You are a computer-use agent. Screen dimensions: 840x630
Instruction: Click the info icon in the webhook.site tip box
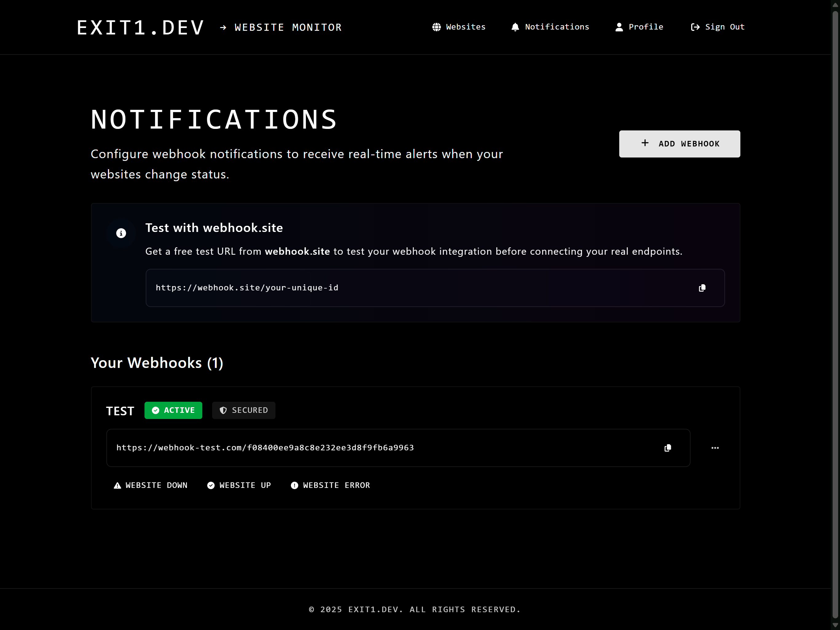(121, 233)
